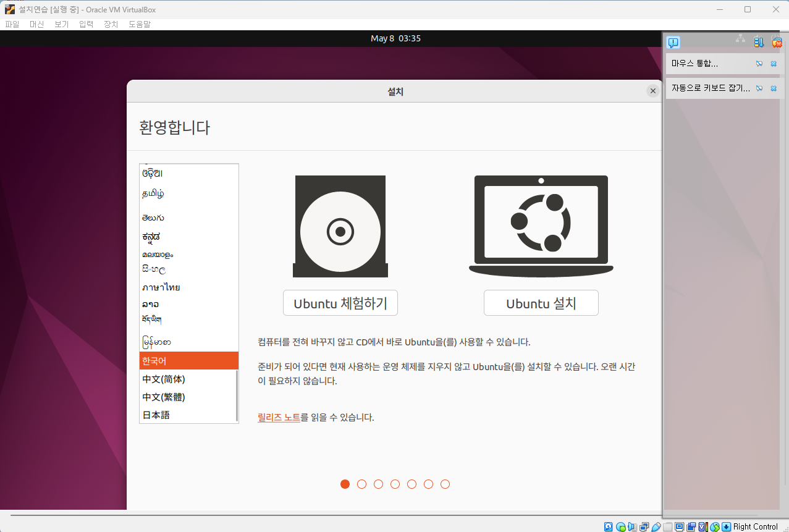Click the greyed shared folders status icon

[x=668, y=526]
